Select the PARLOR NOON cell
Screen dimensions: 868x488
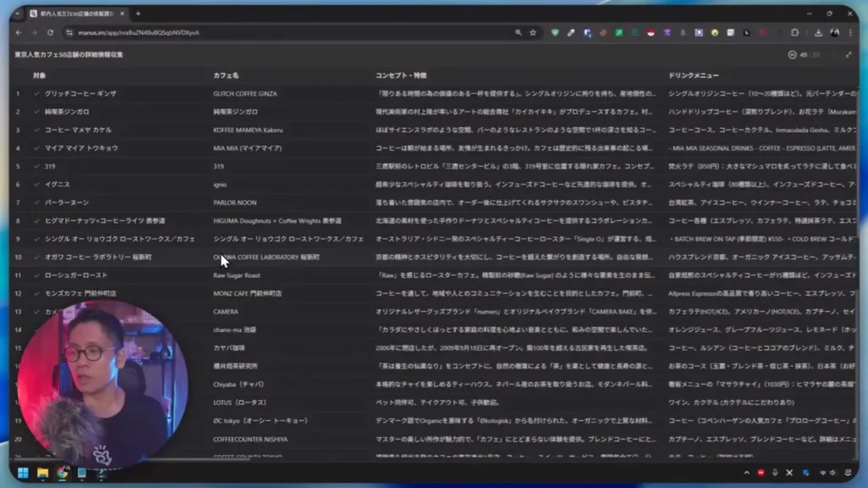pyautogui.click(x=235, y=202)
